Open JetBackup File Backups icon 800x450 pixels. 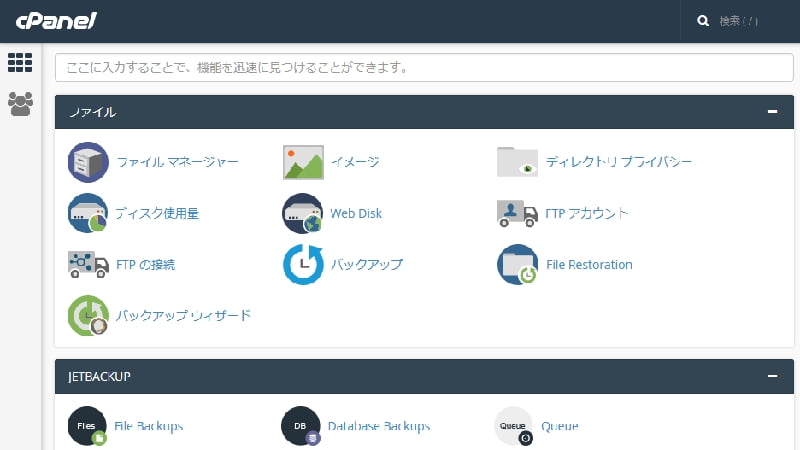88,426
